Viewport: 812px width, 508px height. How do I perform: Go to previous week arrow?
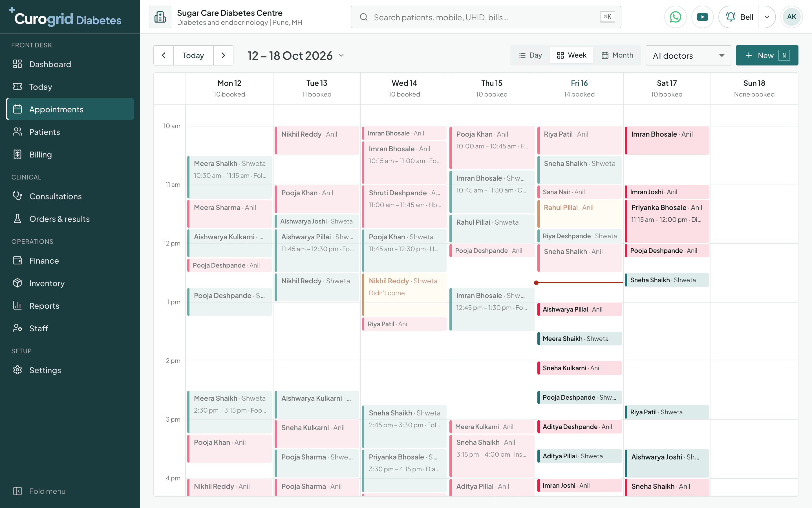164,55
